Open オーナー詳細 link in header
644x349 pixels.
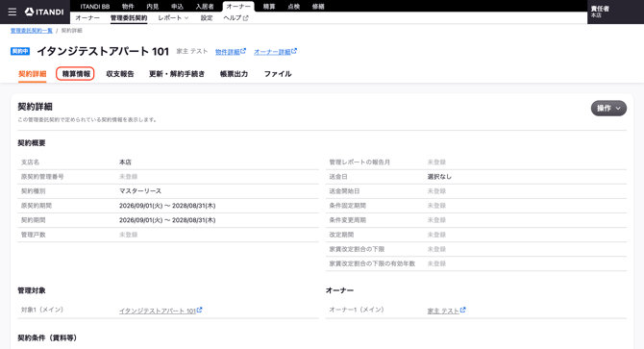(x=272, y=52)
